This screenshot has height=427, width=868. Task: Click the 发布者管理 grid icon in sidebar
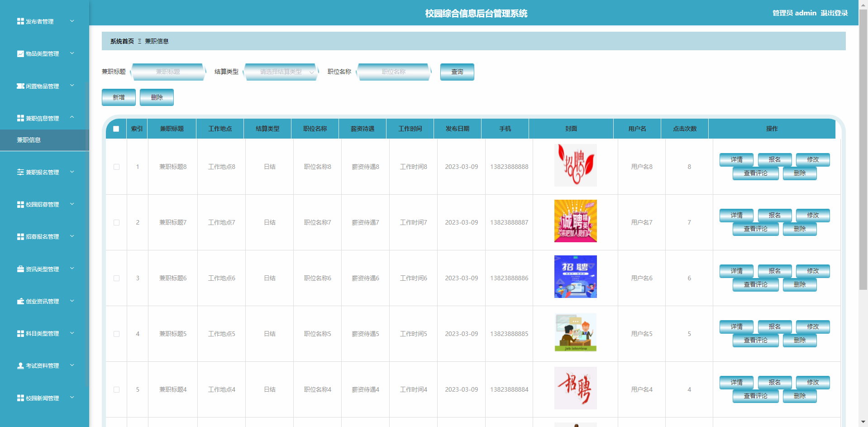tap(20, 21)
